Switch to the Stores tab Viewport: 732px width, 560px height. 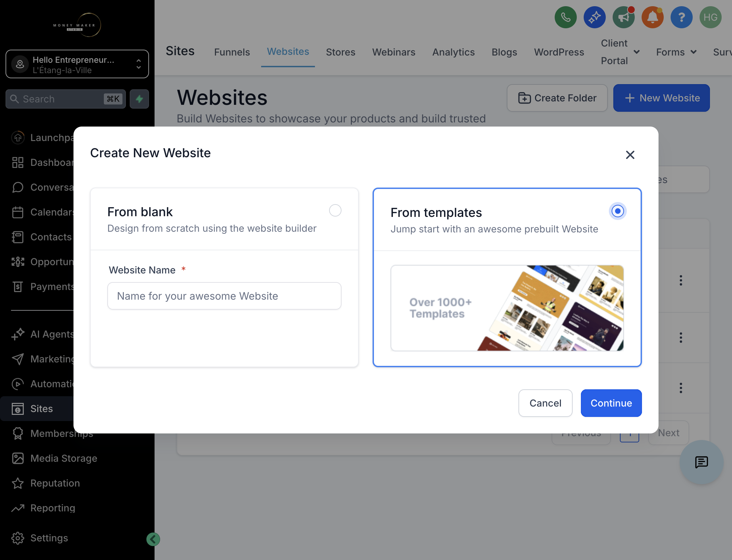click(340, 52)
